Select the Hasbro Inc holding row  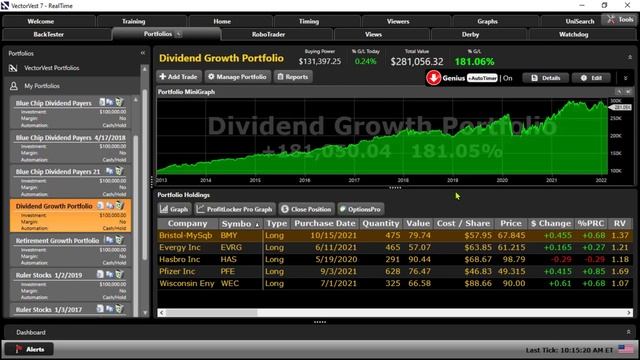(x=394, y=260)
